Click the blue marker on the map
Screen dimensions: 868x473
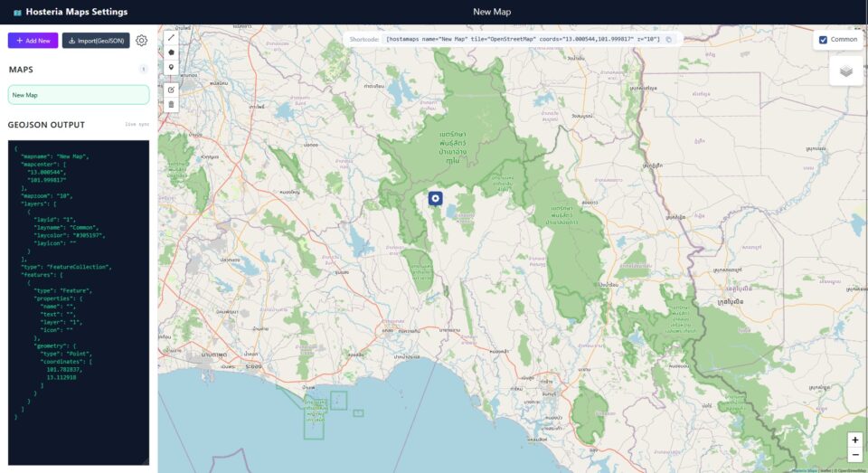pyautogui.click(x=436, y=198)
